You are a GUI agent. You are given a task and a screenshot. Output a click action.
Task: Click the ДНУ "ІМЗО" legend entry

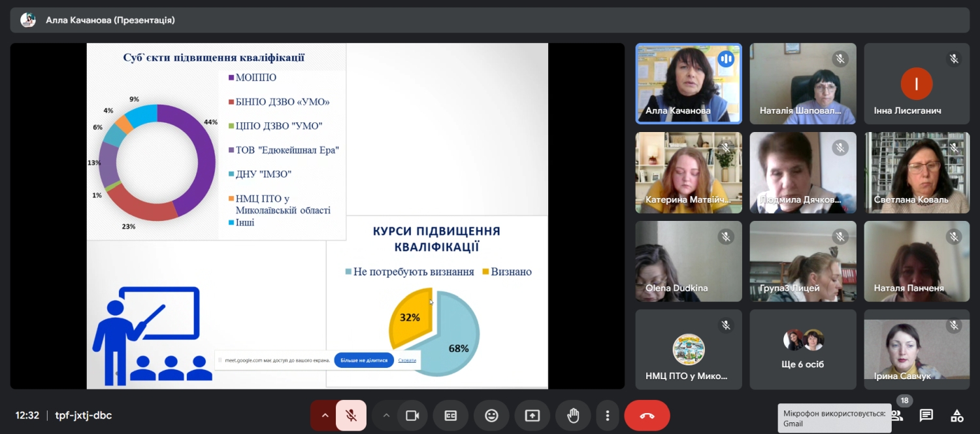(259, 175)
